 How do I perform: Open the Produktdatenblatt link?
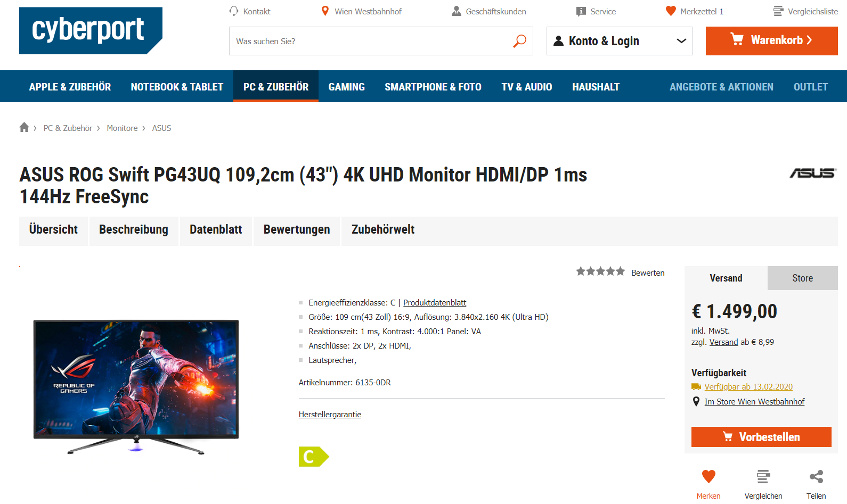435,302
